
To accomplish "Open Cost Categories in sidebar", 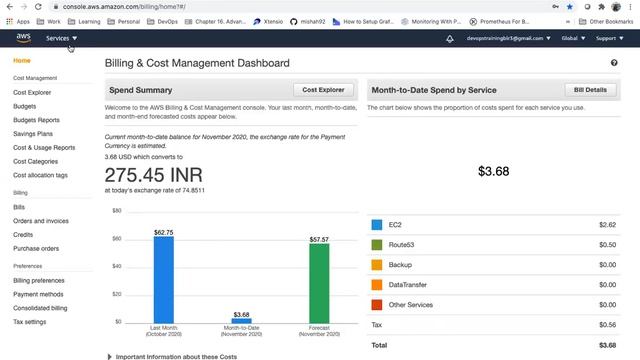I will (36, 162).
